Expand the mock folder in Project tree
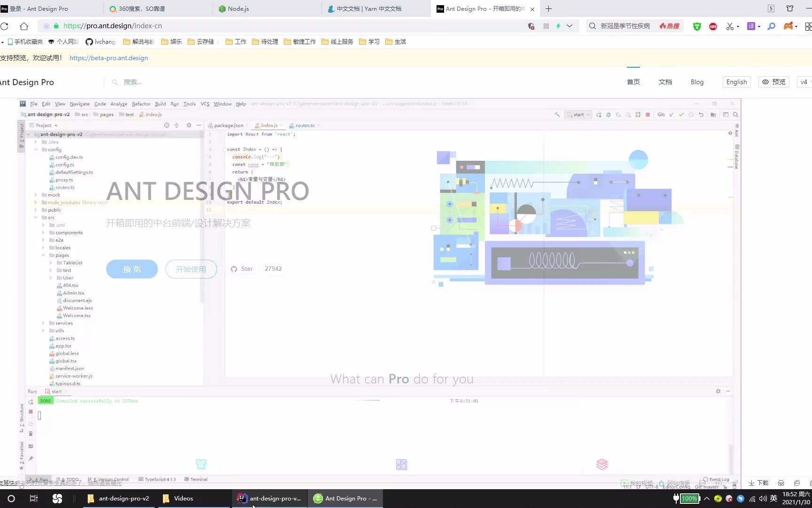Viewport: 812px width, 508px height. (x=35, y=195)
